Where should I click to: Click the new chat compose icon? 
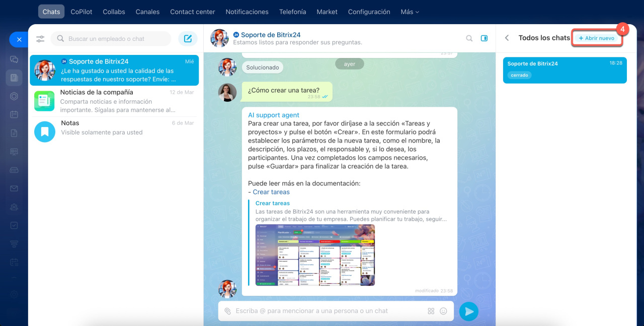click(188, 39)
